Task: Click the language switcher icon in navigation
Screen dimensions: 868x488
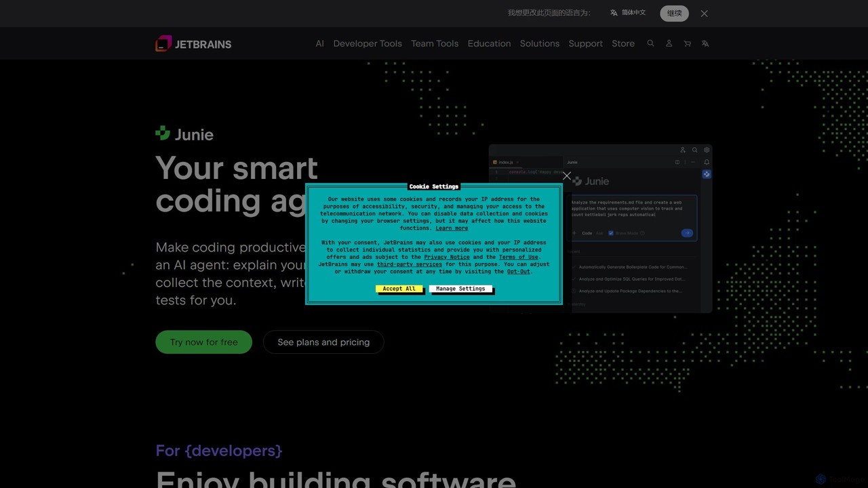Action: point(705,43)
